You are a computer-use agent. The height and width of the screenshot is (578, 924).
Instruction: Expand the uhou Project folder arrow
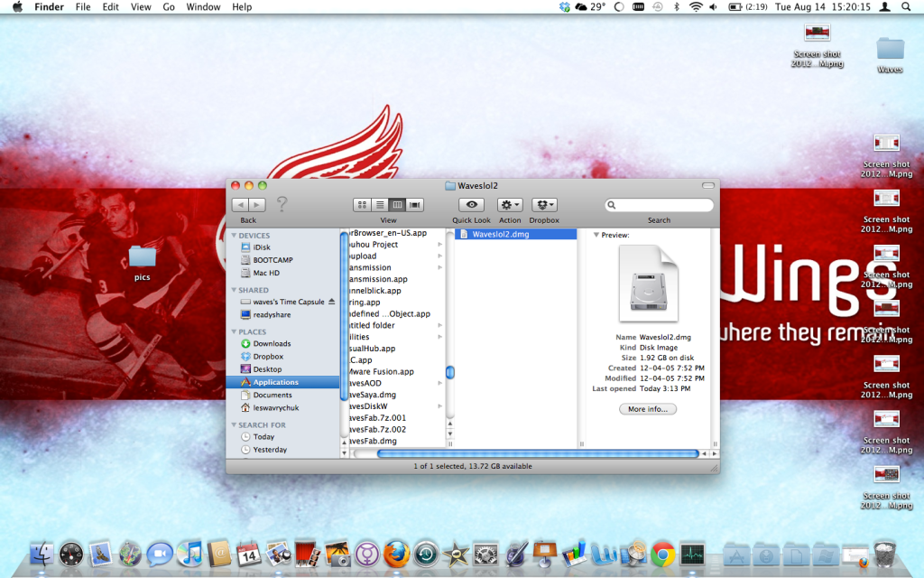click(439, 244)
